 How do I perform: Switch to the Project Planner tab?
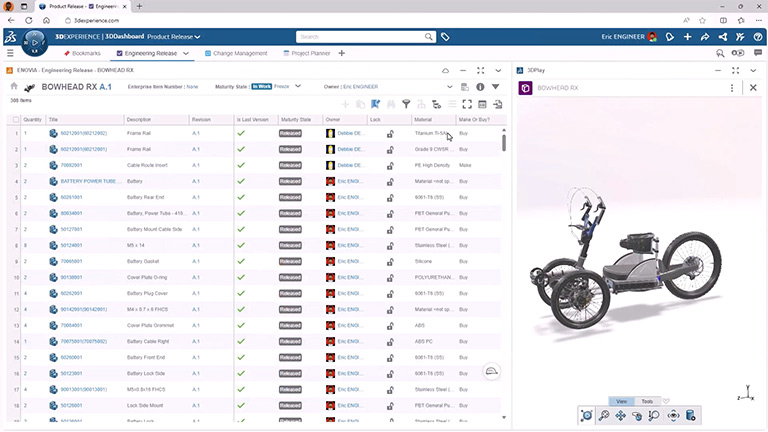[307, 53]
